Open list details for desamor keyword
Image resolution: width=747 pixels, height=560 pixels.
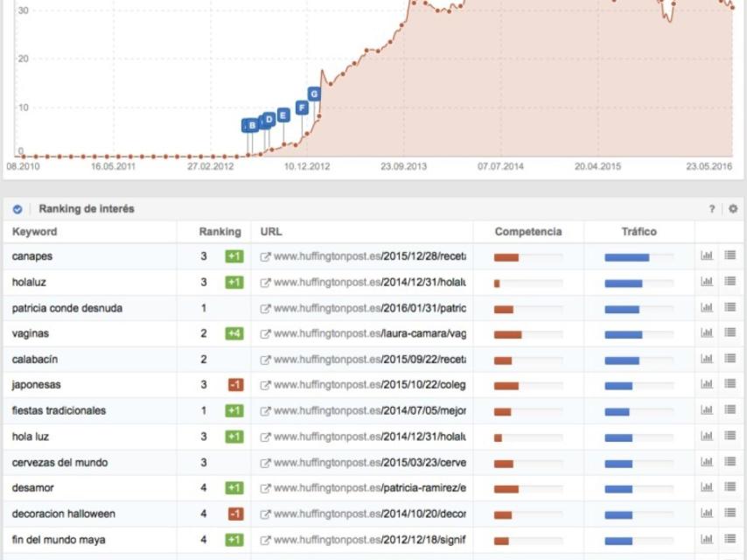(x=730, y=487)
